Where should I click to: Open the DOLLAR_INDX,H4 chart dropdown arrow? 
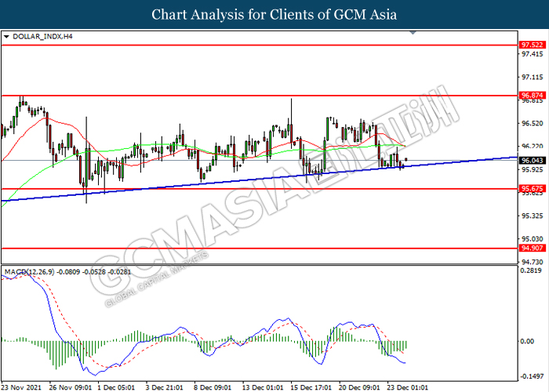(x=6, y=36)
